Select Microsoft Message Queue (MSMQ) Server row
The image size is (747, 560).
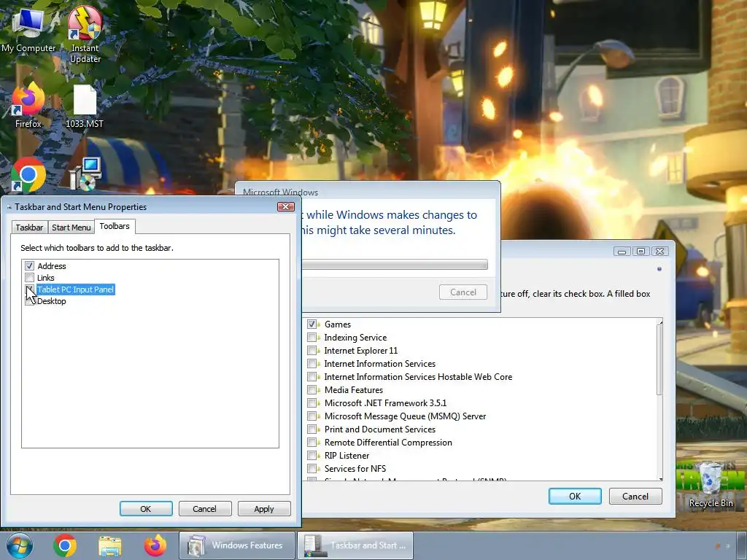point(405,416)
